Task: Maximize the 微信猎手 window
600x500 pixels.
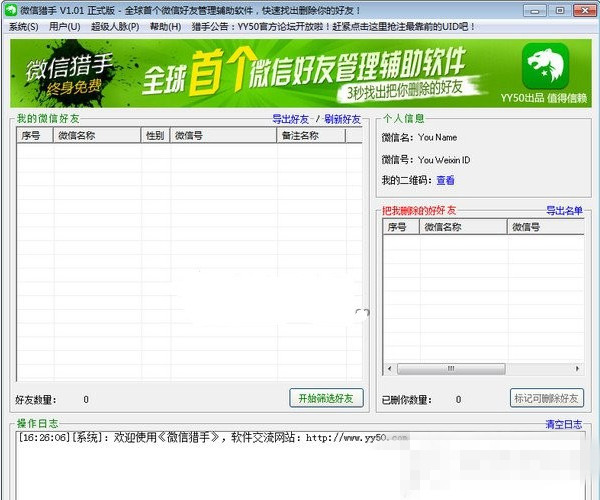Action: coord(559,10)
